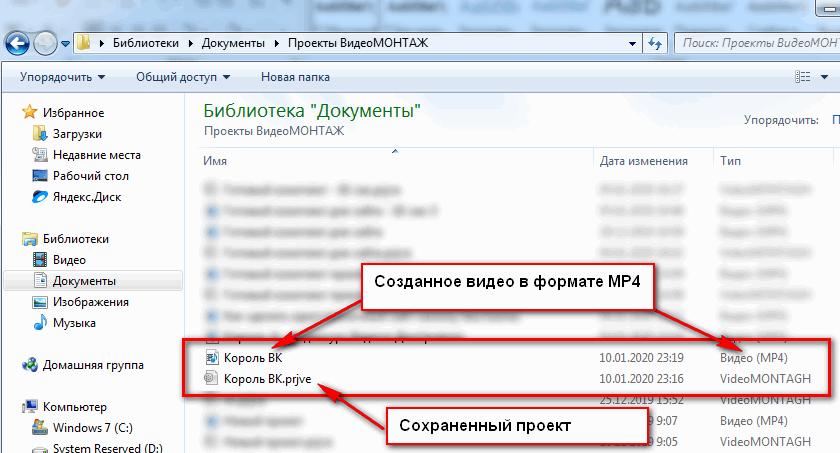Expand arrow after Документы breadcrumb

(x=277, y=43)
